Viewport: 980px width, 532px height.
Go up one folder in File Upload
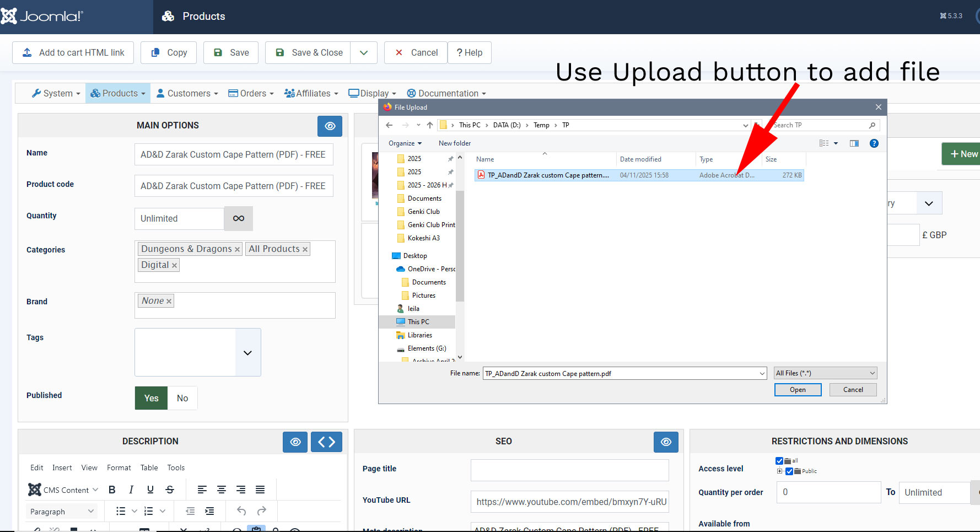click(x=430, y=125)
